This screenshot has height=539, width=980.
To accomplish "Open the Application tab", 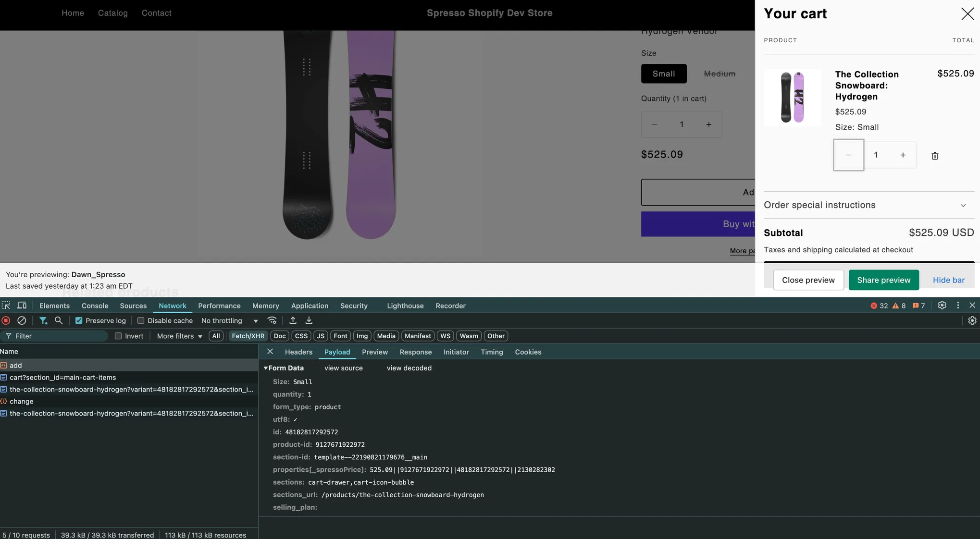I will (x=310, y=306).
